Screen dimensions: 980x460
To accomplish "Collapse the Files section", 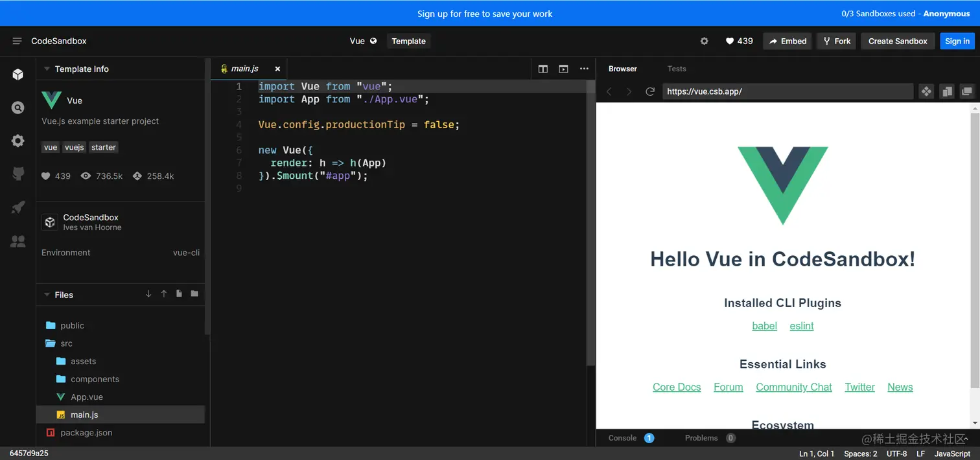I will (x=47, y=295).
